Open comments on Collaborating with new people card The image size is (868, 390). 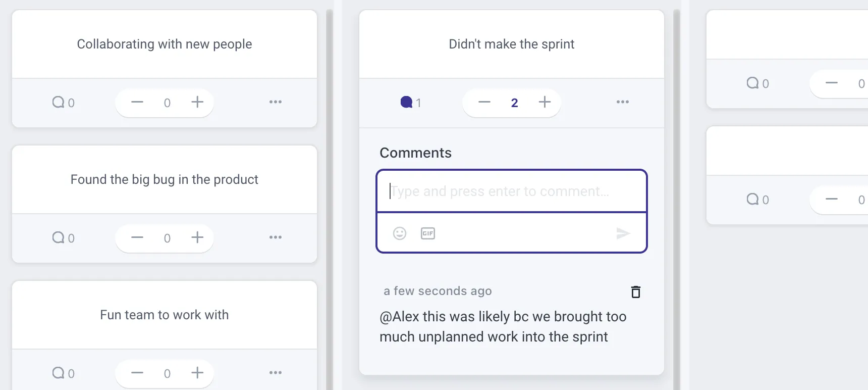tap(63, 103)
